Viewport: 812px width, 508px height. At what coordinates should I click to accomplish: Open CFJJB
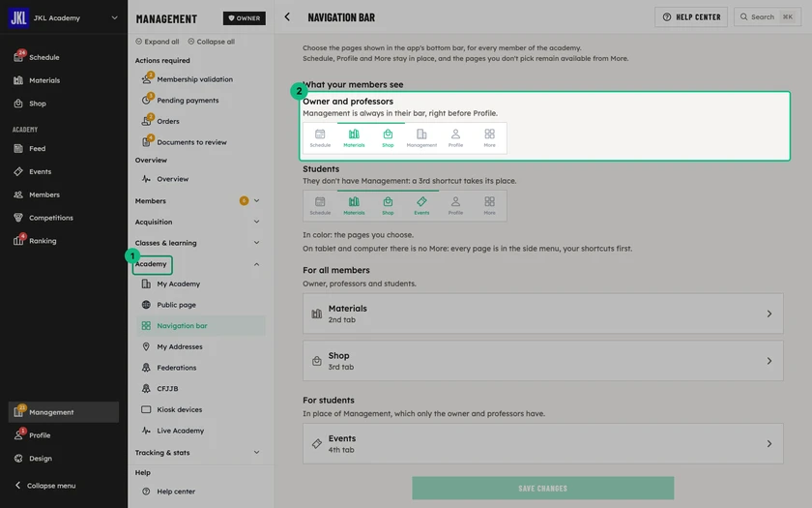(x=201, y=388)
